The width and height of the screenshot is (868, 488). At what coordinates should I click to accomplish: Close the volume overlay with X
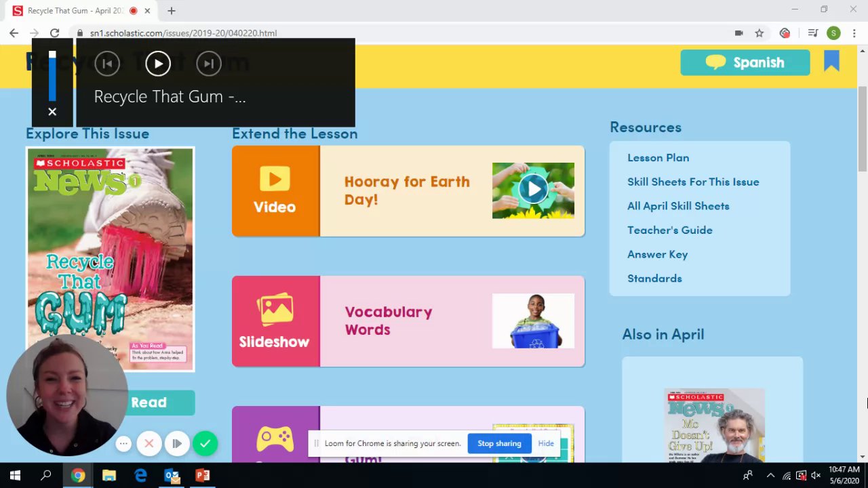click(52, 112)
